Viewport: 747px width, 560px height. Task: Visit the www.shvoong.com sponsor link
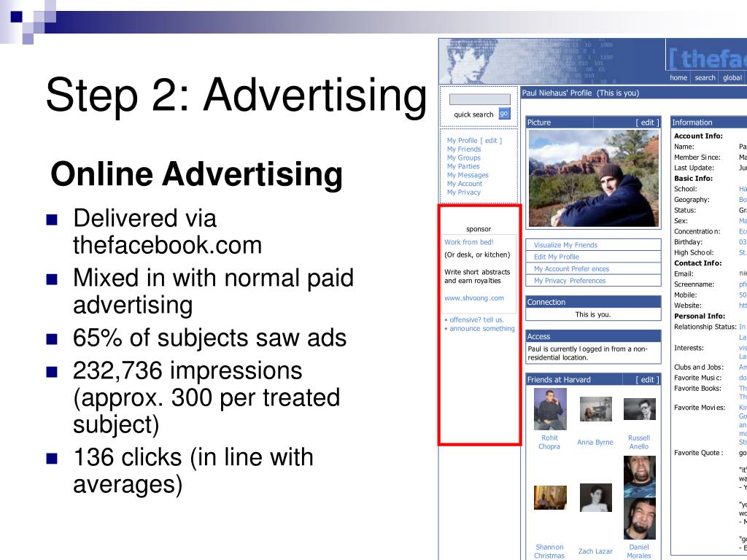coord(474,298)
